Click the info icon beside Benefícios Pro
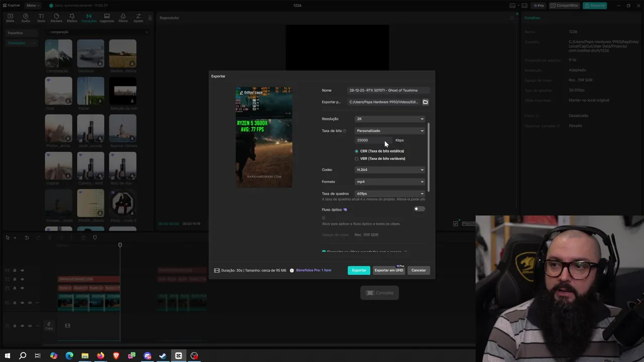644x362 pixels. [x=292, y=270]
